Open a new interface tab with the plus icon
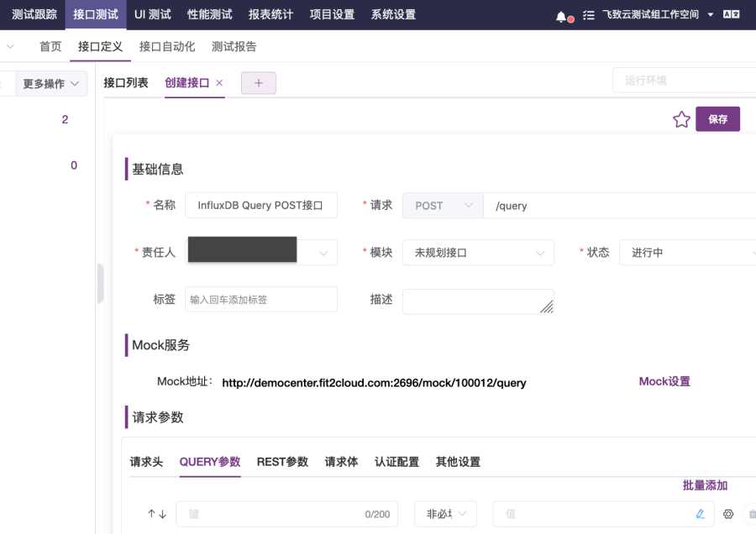This screenshot has height=534, width=756. 258,82
